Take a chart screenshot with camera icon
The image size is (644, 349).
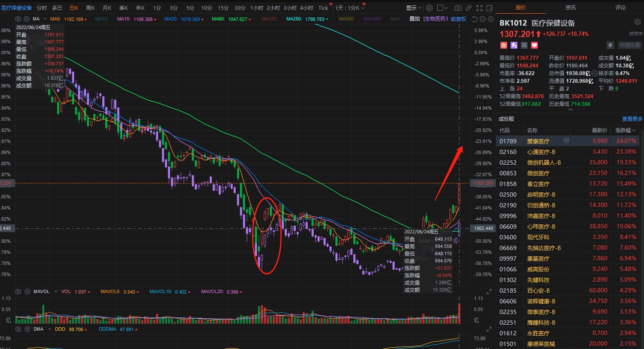click(x=458, y=8)
